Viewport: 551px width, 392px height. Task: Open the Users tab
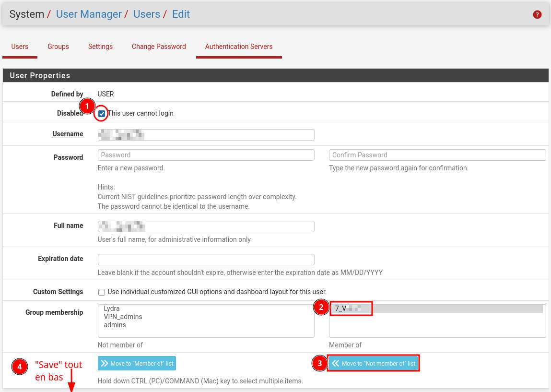[20, 47]
